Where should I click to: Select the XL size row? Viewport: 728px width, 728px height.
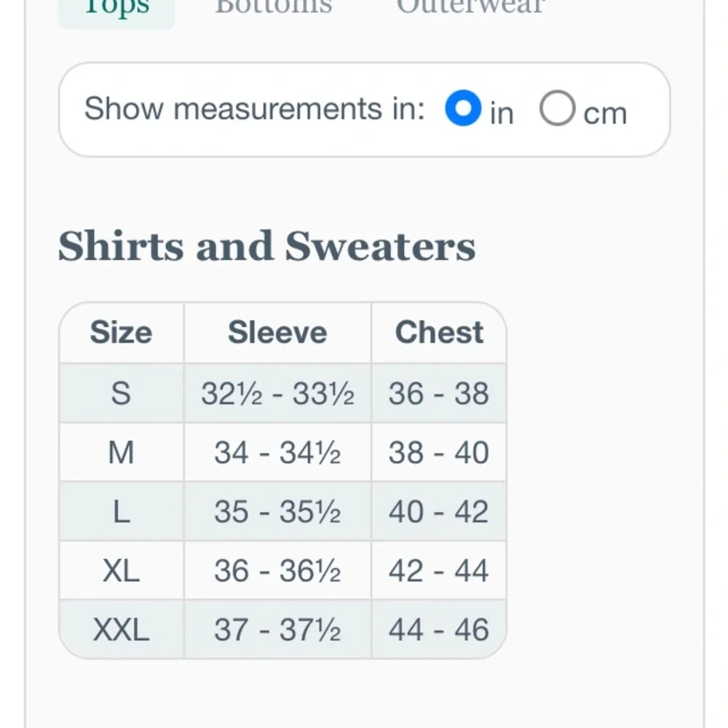click(122, 571)
